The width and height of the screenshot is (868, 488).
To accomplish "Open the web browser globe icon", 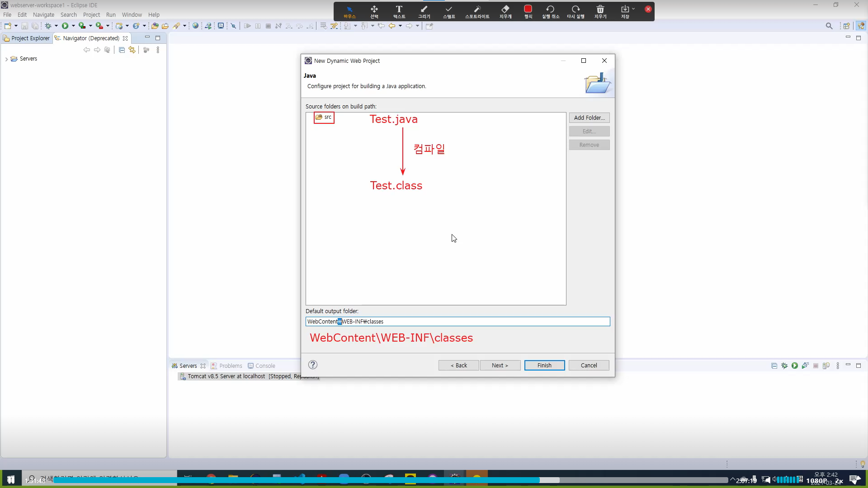I will tap(195, 26).
